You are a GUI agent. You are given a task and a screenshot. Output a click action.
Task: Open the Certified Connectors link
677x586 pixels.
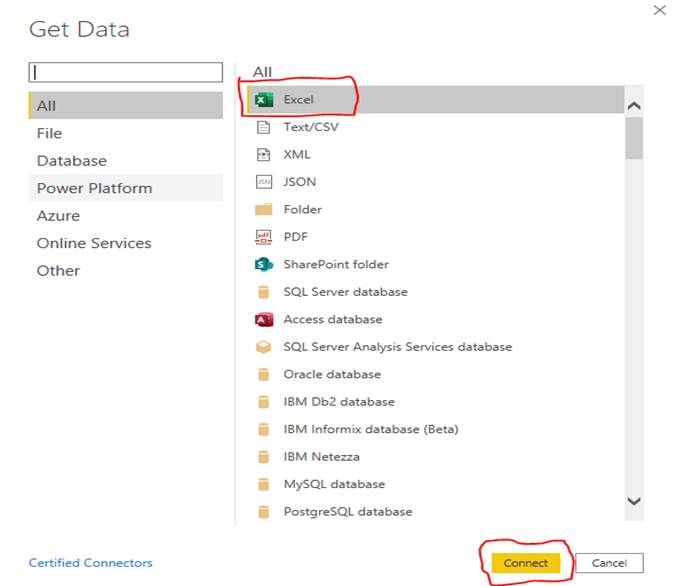coord(91,563)
